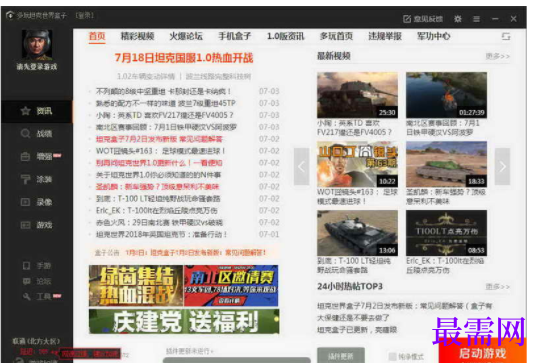The image size is (544, 363).
Task: Open settings gear in title bar
Action: (x=458, y=19)
